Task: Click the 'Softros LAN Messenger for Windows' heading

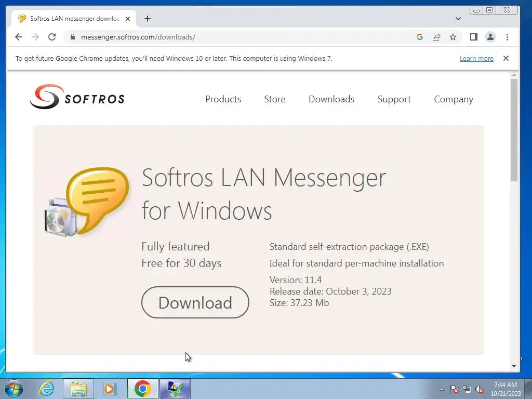Action: tap(263, 194)
